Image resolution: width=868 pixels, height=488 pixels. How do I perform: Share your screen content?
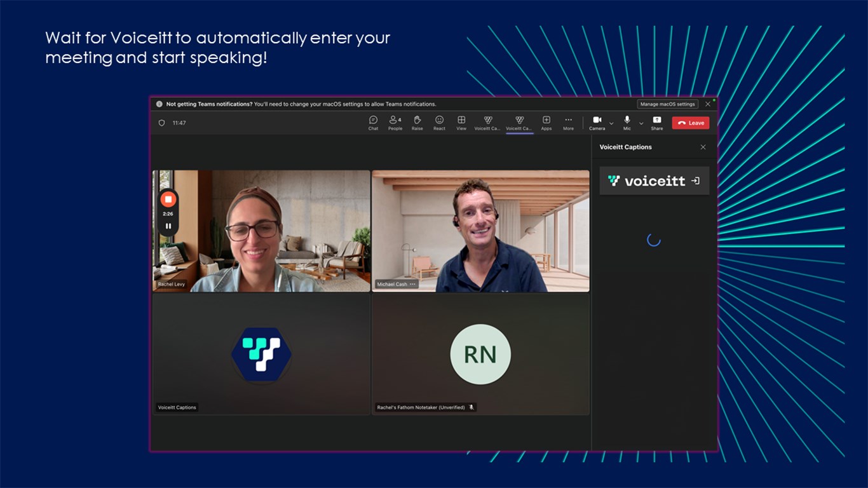(657, 123)
